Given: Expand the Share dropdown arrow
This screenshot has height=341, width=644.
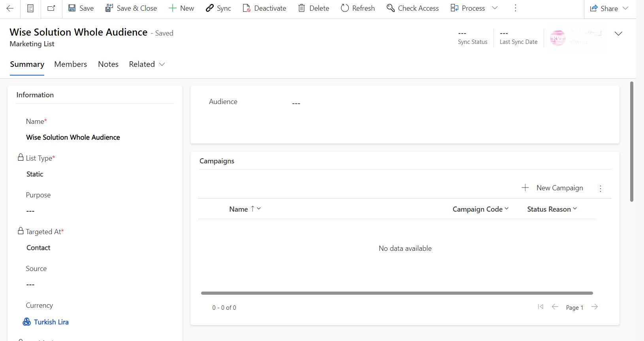Looking at the screenshot, I should (625, 8).
